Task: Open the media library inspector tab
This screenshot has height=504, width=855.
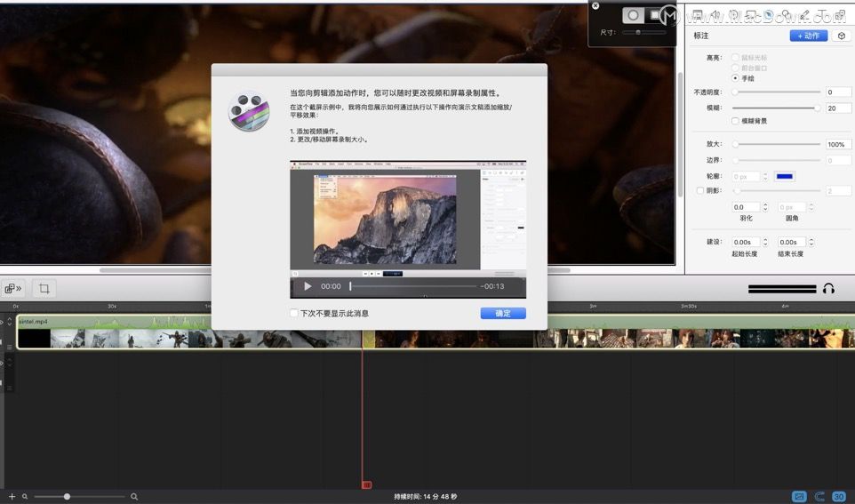Action: [840, 15]
